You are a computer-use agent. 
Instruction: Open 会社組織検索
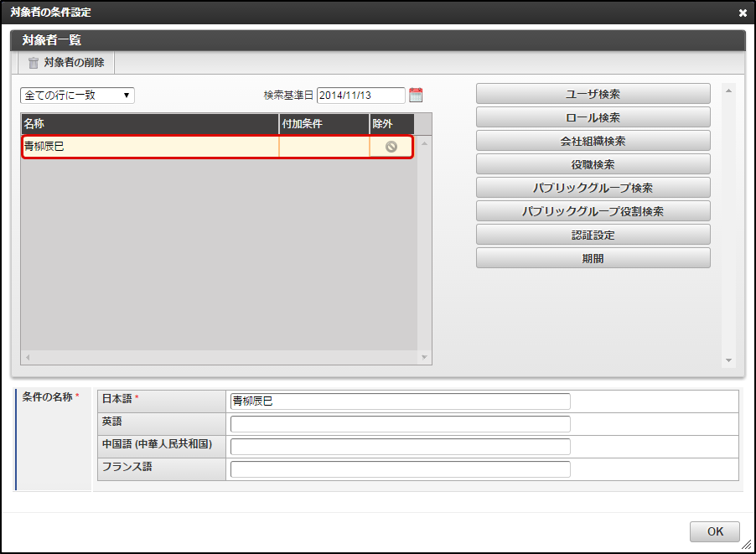point(593,141)
